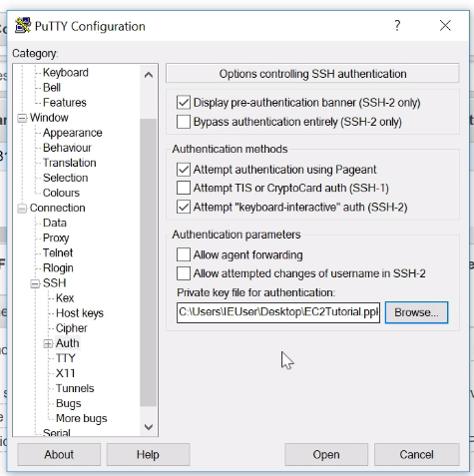The height and width of the screenshot is (476, 474).
Task: Click the category list scrollbar thumb
Action: (149, 262)
